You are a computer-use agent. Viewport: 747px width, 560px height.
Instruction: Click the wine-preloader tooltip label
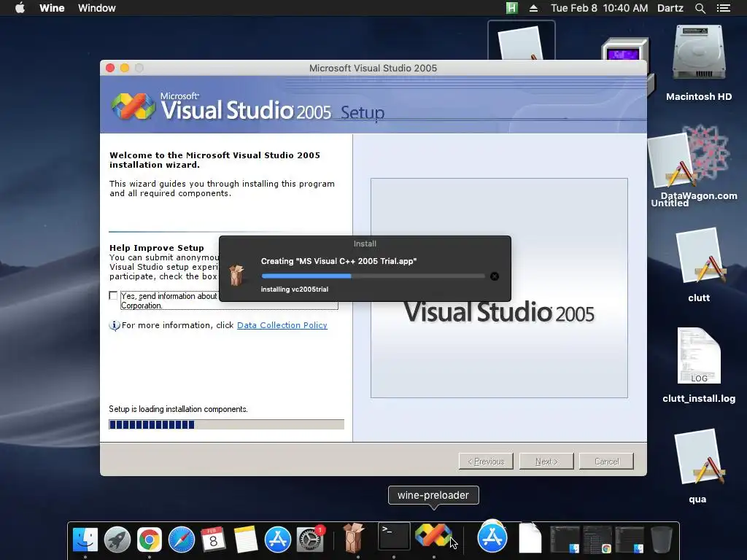(433, 495)
